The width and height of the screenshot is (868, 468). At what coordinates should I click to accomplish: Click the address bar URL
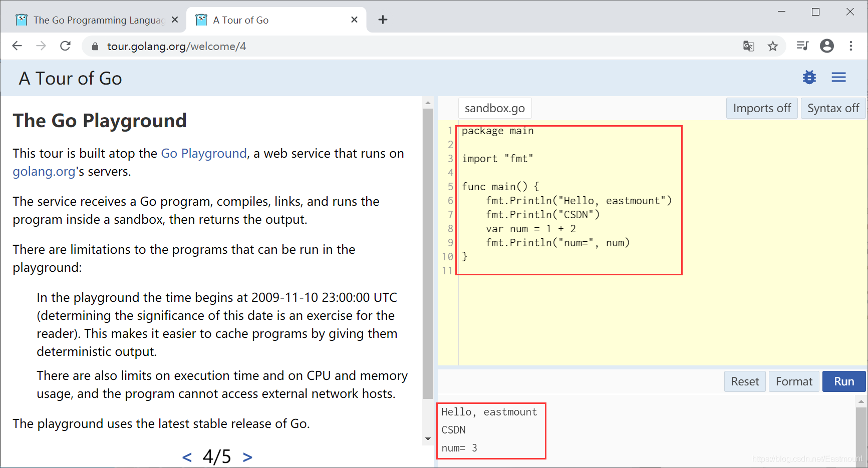point(176,47)
